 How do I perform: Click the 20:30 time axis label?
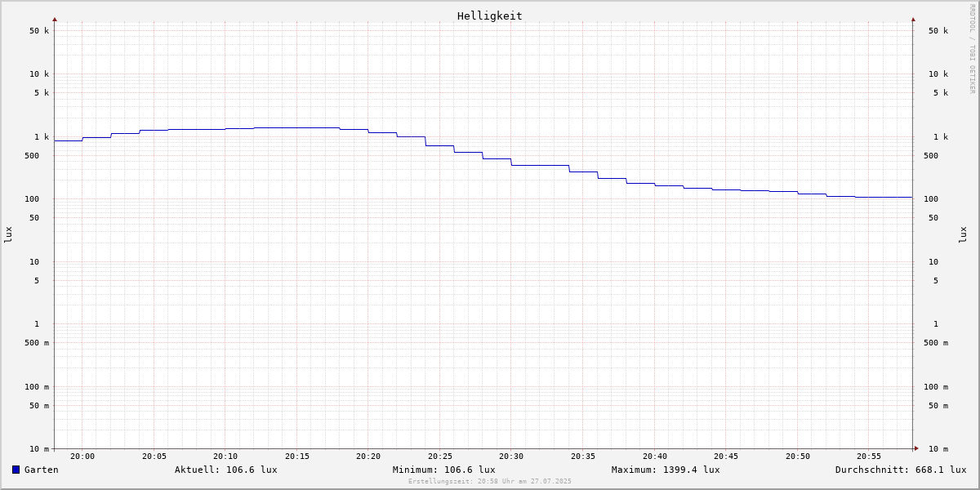coord(511,457)
